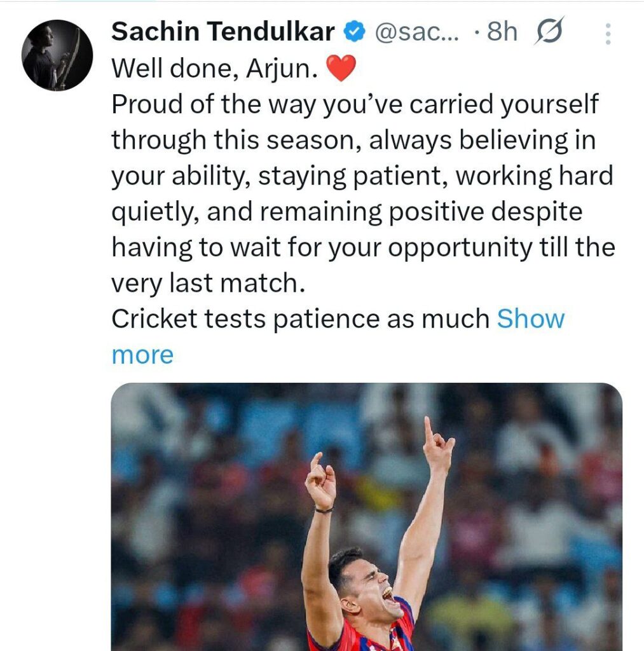Click the "very last match." text

pos(208,284)
